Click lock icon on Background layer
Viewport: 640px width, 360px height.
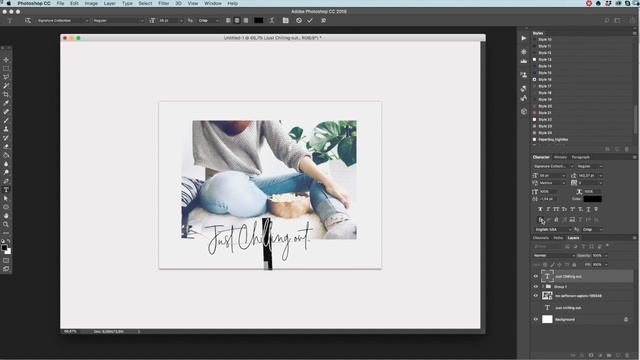click(626, 320)
